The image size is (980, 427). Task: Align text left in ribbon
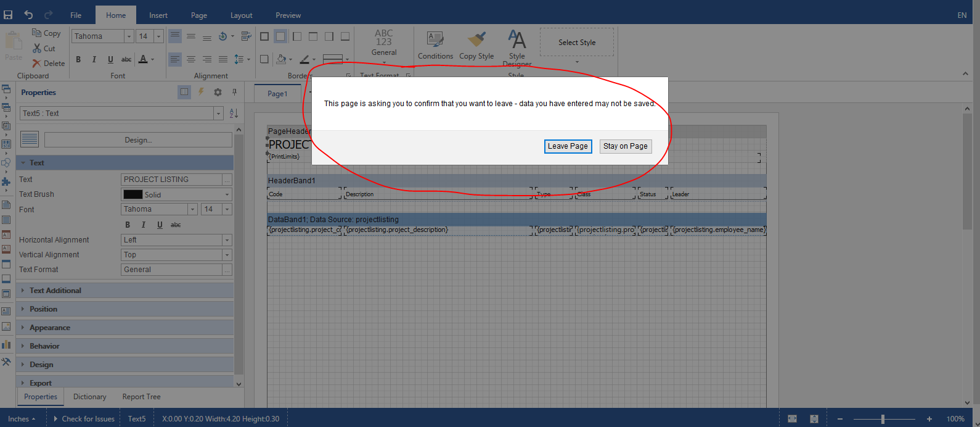(x=175, y=59)
